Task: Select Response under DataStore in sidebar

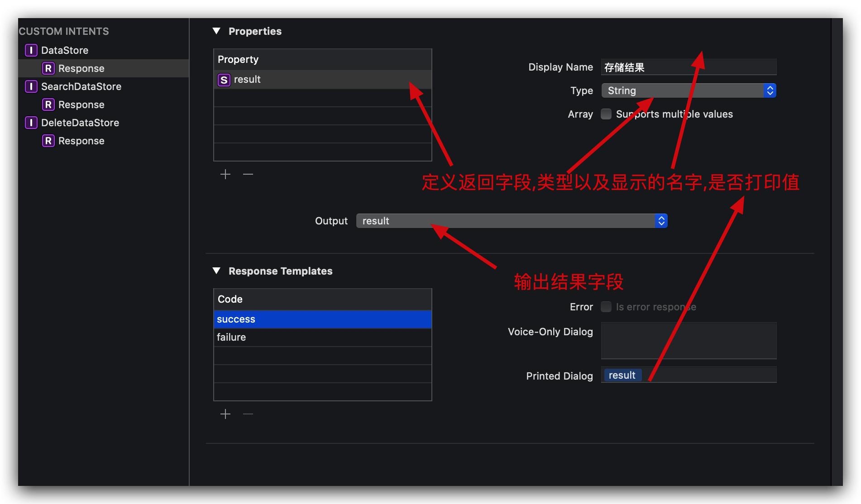Action: pyautogui.click(x=81, y=68)
